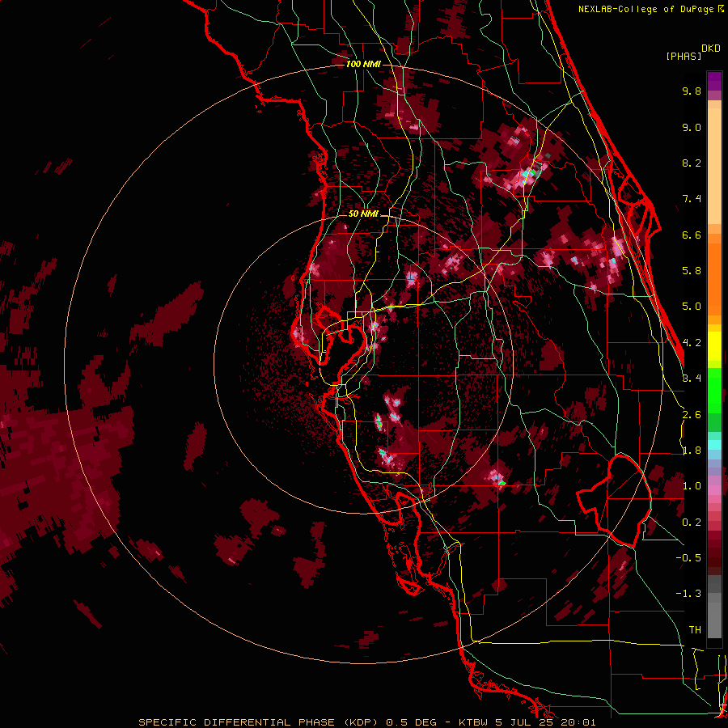Image resolution: width=728 pixels, height=728 pixels.
Task: Click the [PHAS] legend label
Action: click(684, 56)
